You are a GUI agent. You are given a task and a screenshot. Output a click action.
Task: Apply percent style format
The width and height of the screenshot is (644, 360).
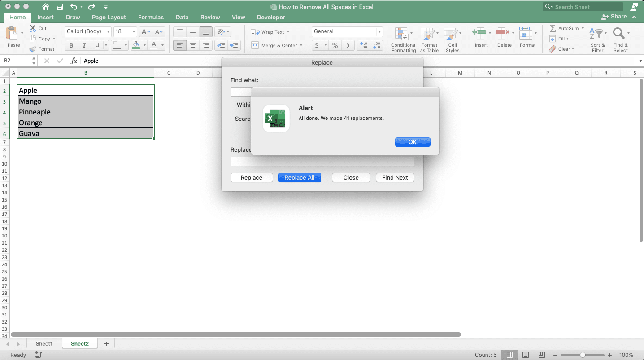pos(335,45)
